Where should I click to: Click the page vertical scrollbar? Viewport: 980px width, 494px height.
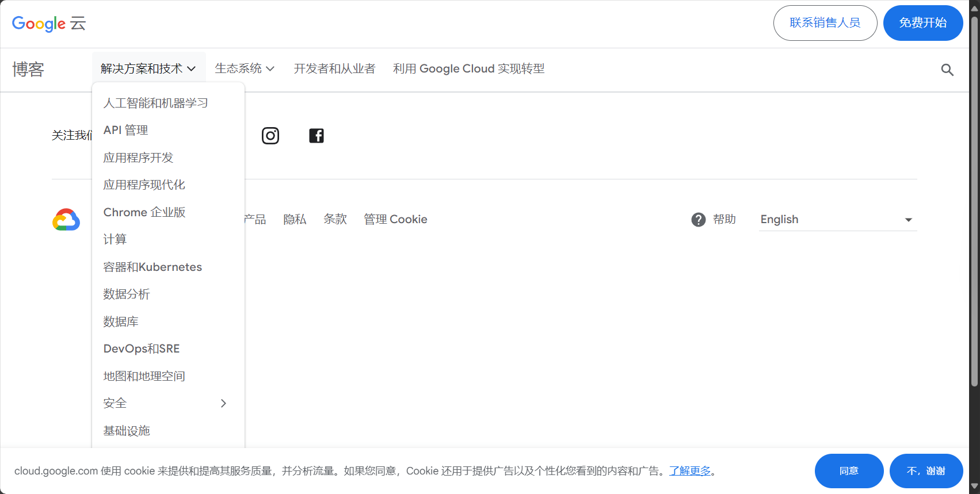pyautogui.click(x=974, y=201)
